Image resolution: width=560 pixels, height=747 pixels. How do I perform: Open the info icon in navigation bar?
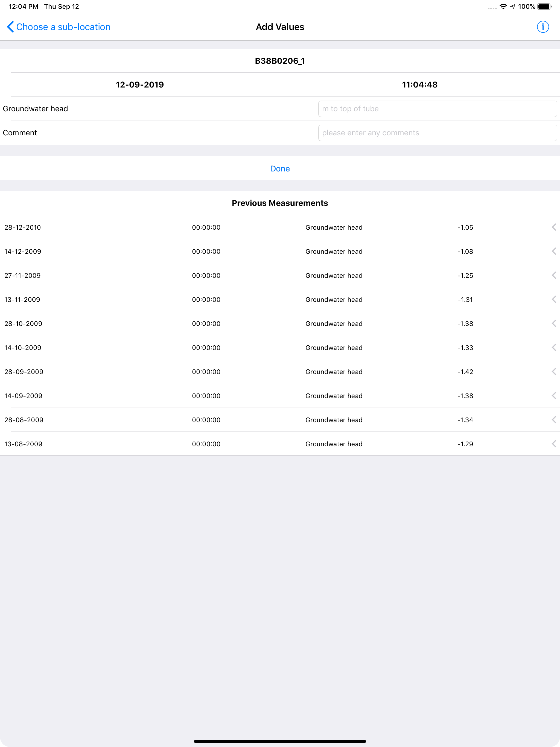[x=543, y=27]
